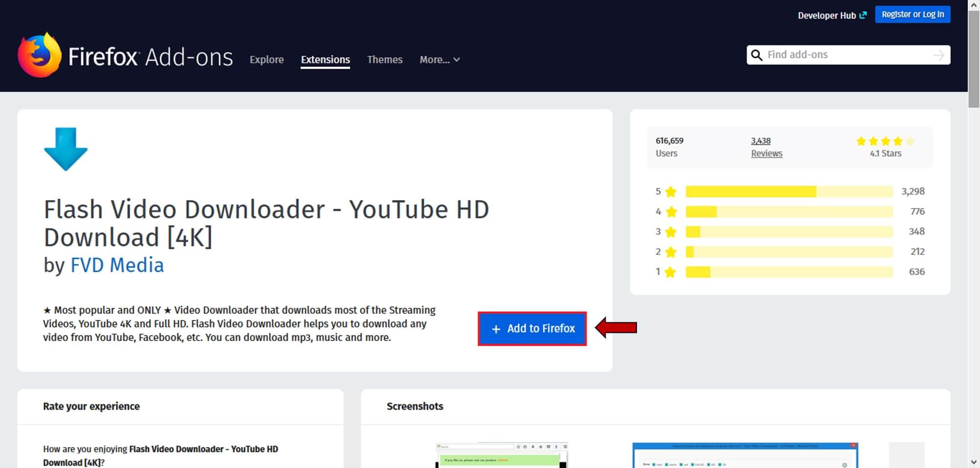This screenshot has height=468, width=980.
Task: Click the star icon beside 5 rating
Action: (x=671, y=191)
